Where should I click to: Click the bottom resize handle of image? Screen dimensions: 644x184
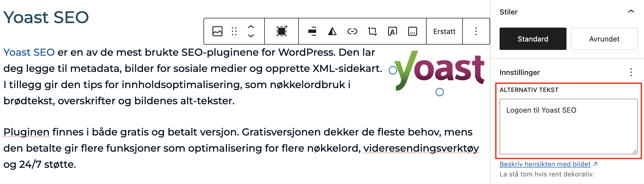click(x=440, y=92)
